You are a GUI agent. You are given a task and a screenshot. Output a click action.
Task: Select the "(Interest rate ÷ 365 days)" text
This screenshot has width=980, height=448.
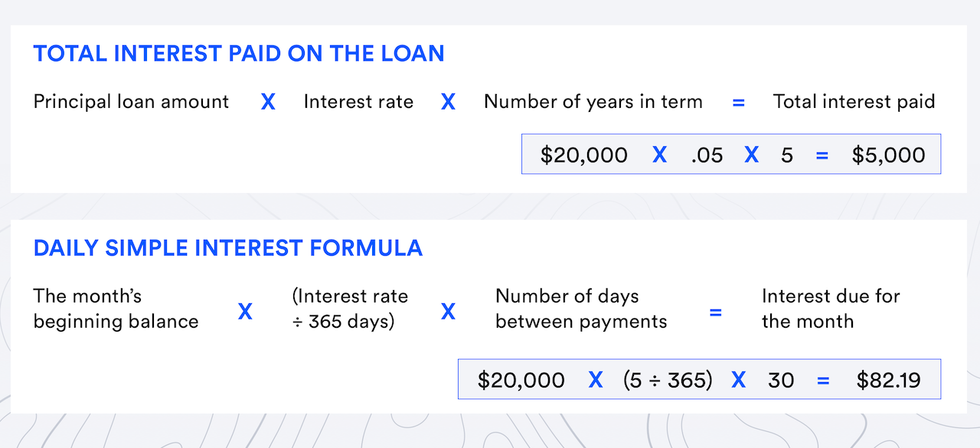point(350,309)
